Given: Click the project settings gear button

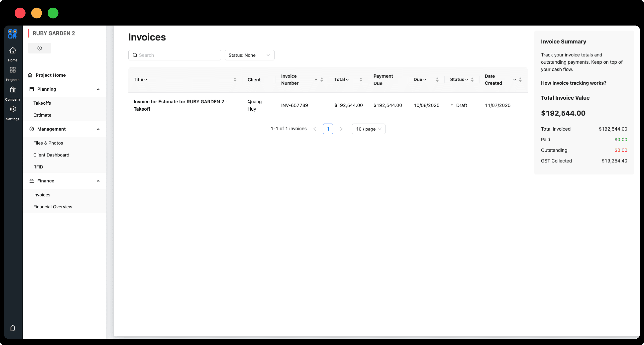Looking at the screenshot, I should coord(40,48).
